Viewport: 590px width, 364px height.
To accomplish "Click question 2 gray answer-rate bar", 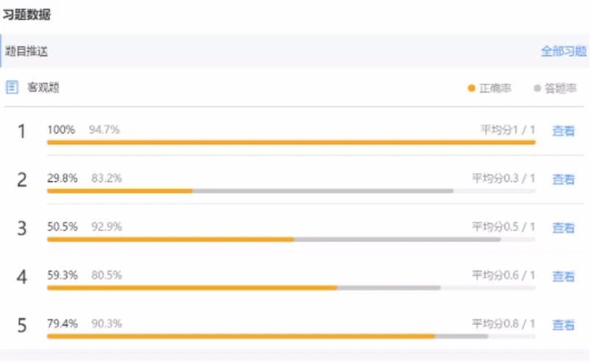I will pos(323,191).
